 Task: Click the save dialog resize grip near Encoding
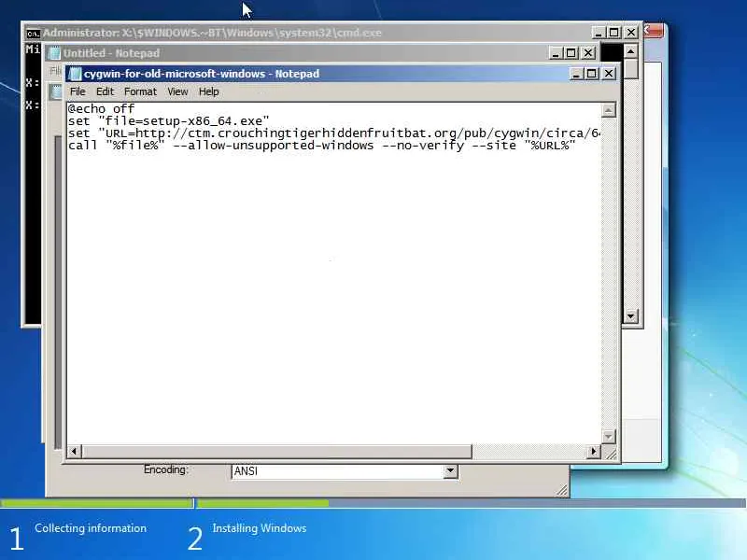click(562, 490)
